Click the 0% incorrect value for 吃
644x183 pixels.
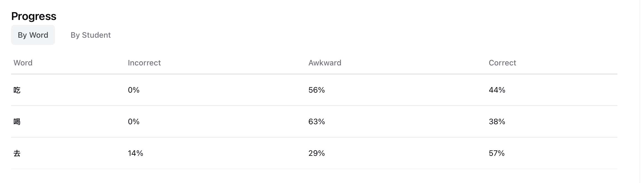coord(134,90)
